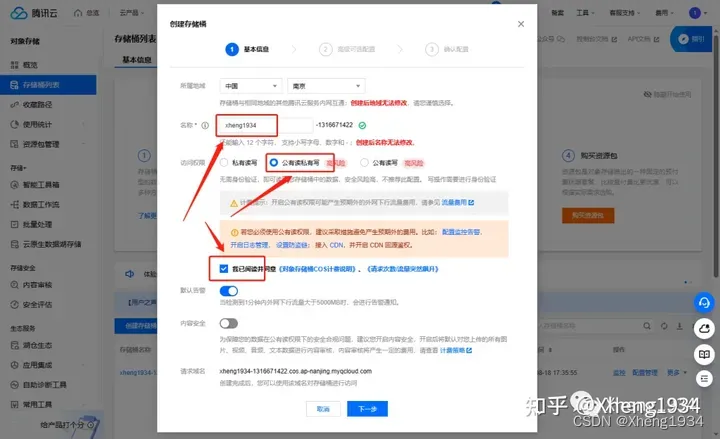Click the list floating button at bottom right
The image size is (720, 439).
coord(704,379)
